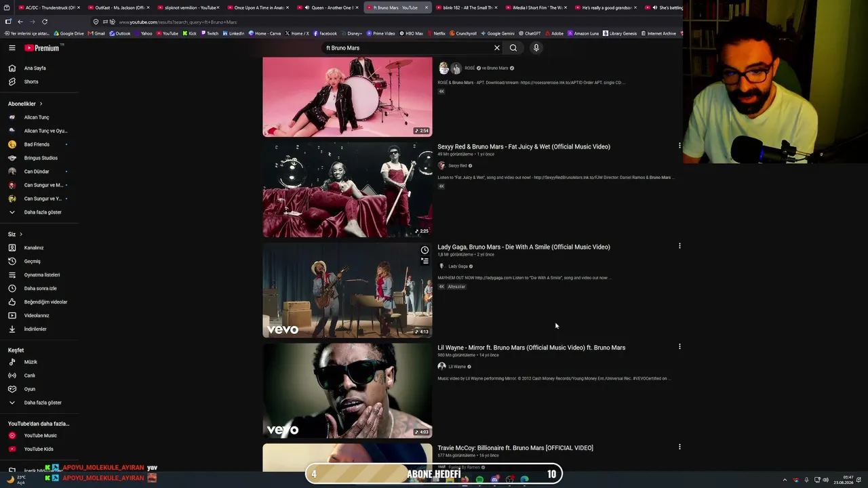This screenshot has width=868, height=488.
Task: Open more options for Fat Juicy & Wet
Action: coord(679,146)
